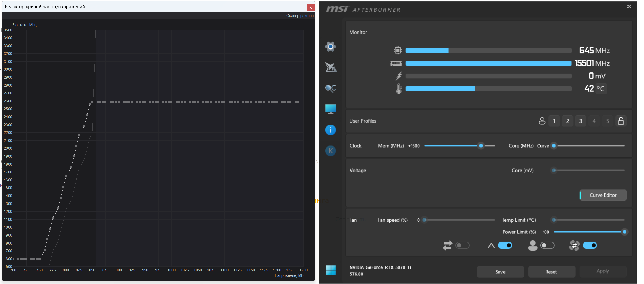Viewport: 644px width, 284px height.
Task: Select curve point at 850 mV, 2600 MHz
Action: coord(92,102)
